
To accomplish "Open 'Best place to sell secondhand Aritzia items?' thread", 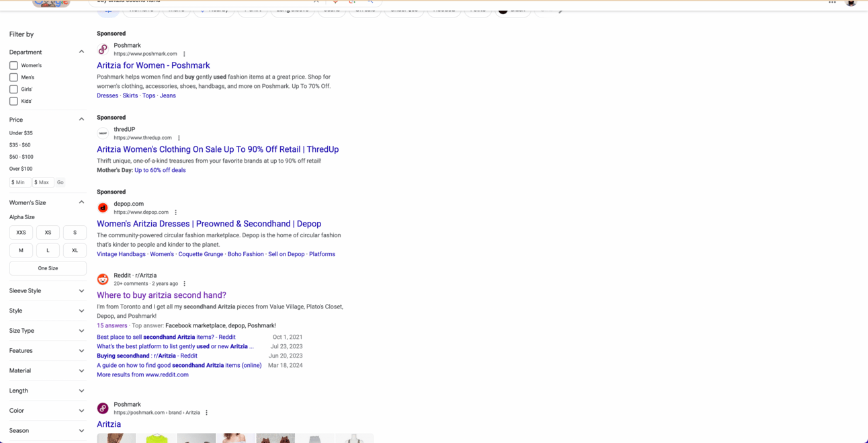I will coord(166,337).
